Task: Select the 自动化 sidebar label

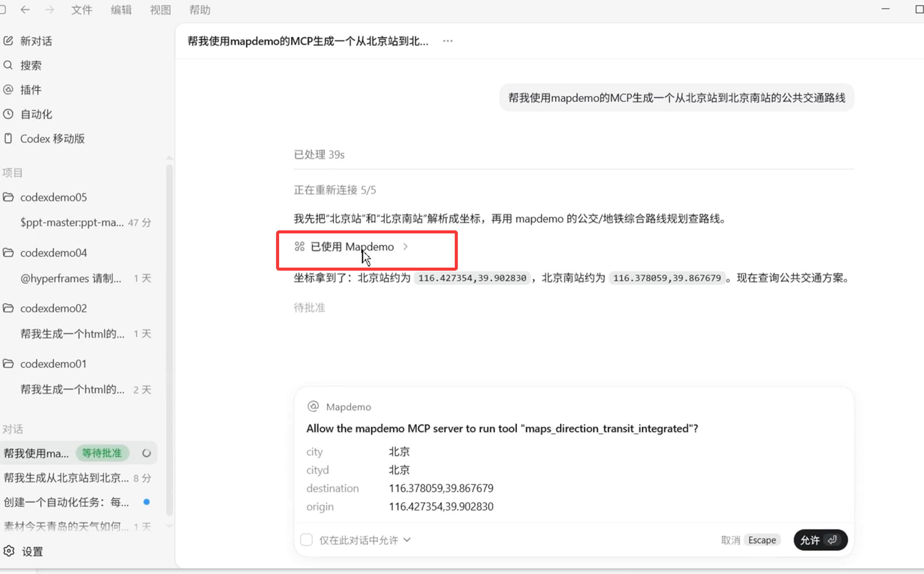Action: pos(36,114)
